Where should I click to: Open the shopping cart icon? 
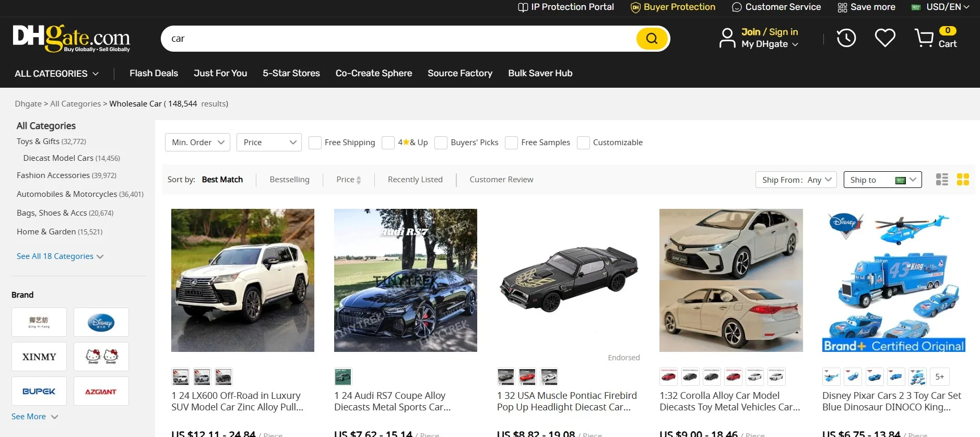tap(924, 38)
